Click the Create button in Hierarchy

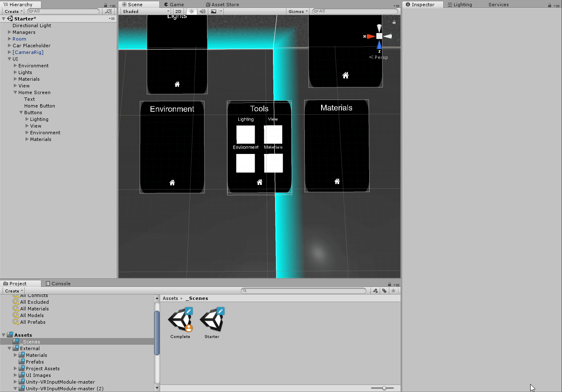pyautogui.click(x=13, y=11)
